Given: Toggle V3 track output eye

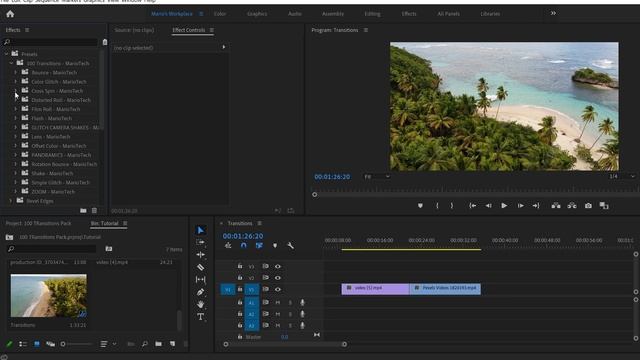Looking at the screenshot, I should tap(278, 266).
